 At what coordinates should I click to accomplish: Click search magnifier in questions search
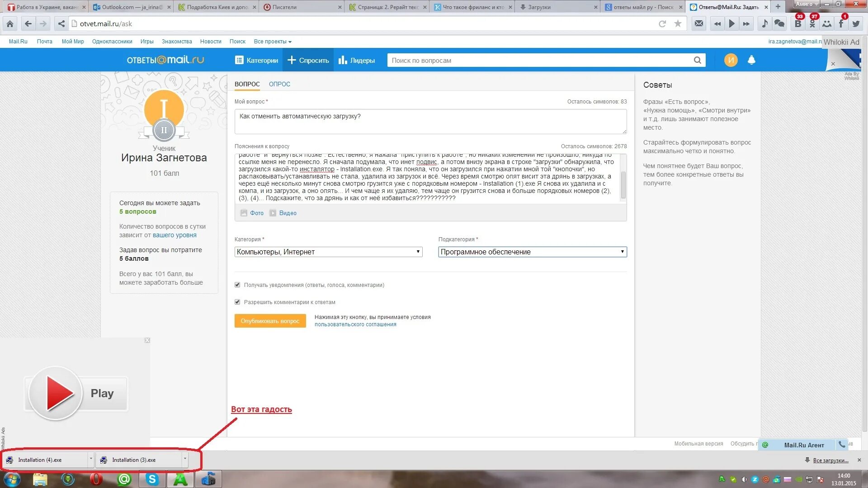point(698,60)
